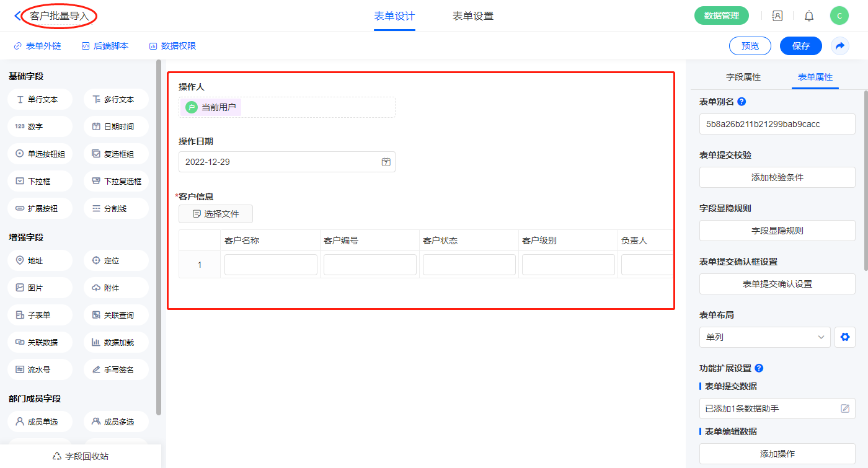Switch to the 字段属性 tab

point(743,77)
